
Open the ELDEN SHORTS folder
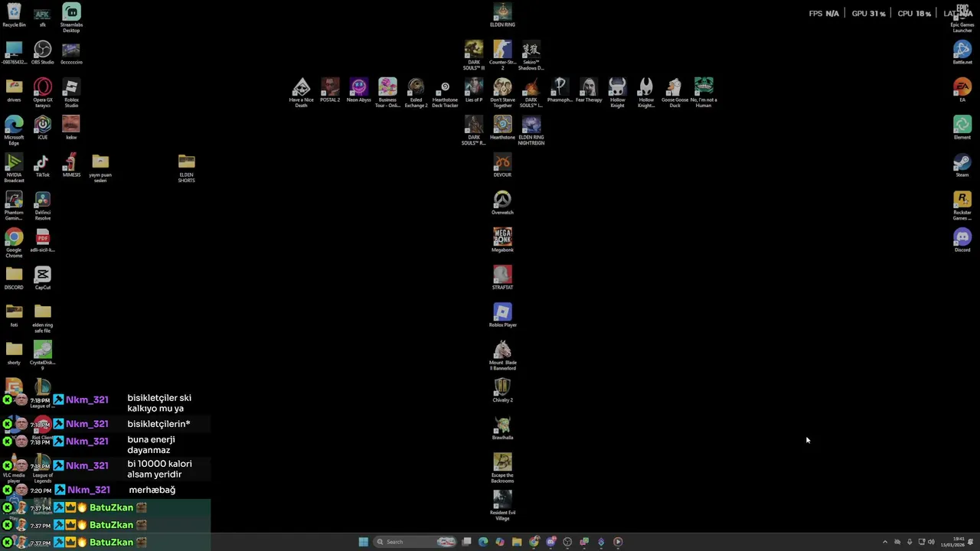tap(187, 168)
